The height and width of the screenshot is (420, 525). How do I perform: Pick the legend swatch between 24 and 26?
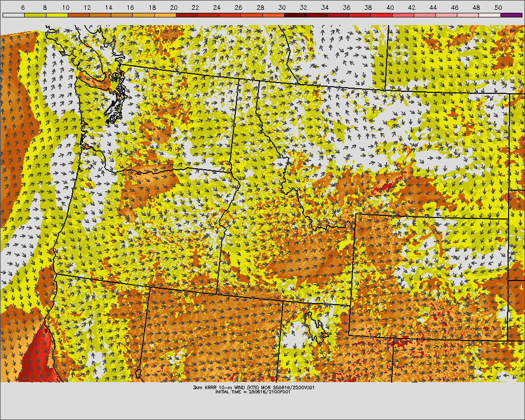pyautogui.click(x=230, y=15)
